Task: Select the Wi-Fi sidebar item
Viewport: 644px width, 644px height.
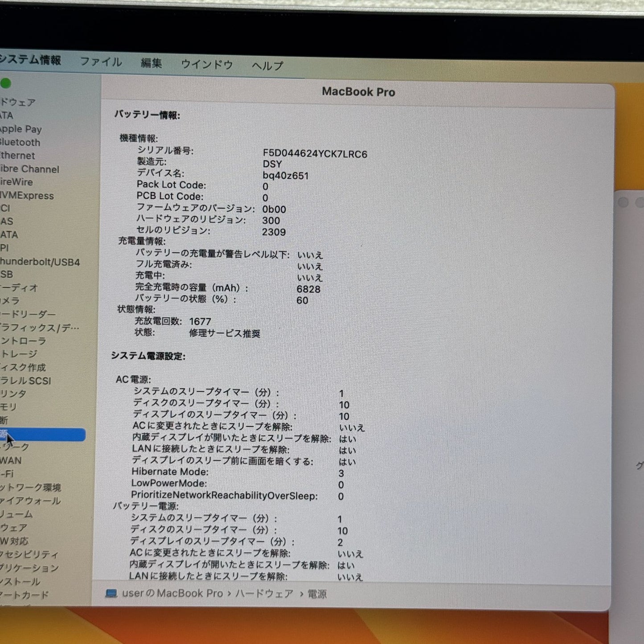Action: [7, 474]
